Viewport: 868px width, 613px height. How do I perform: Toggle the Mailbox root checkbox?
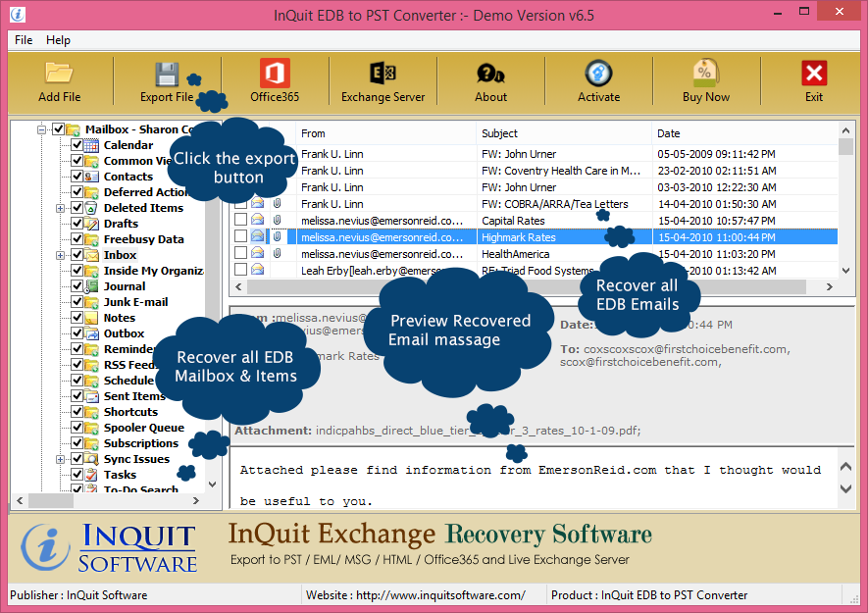coord(59,129)
